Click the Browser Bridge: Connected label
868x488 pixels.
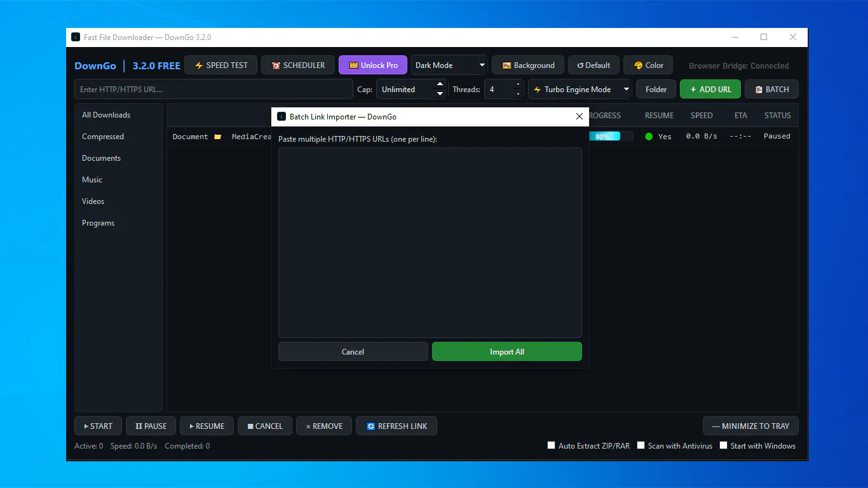(738, 66)
